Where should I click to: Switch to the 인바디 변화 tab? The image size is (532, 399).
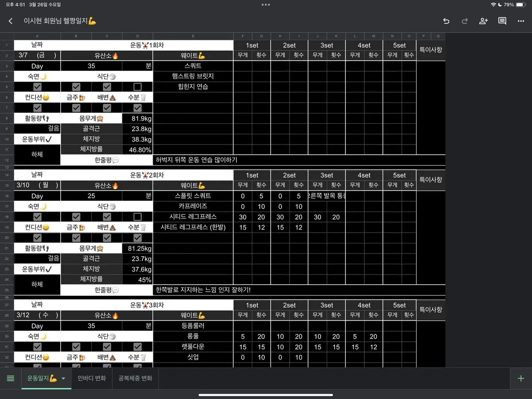click(x=92, y=378)
